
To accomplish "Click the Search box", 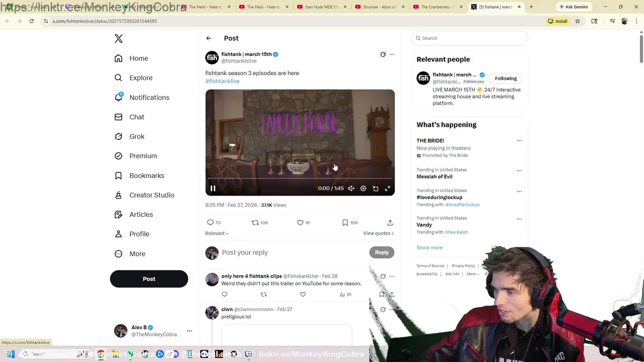I will point(469,38).
